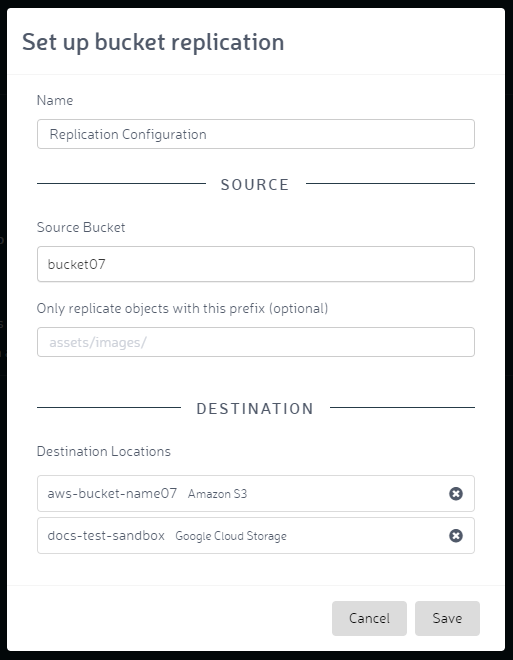The image size is (513, 660).
Task: Click the prefix optional label text
Action: (x=182, y=309)
